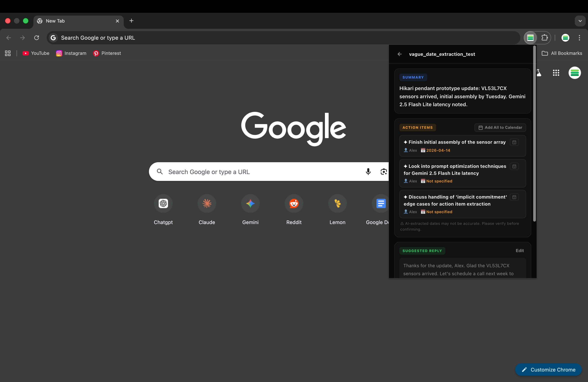Image resolution: width=588 pixels, height=382 pixels.
Task: Click Edit on the suggested reply
Action: point(520,251)
